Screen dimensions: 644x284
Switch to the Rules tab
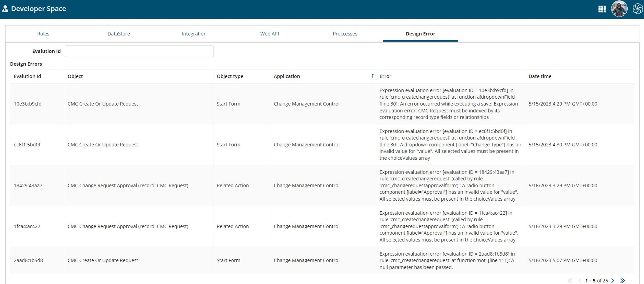pos(43,34)
